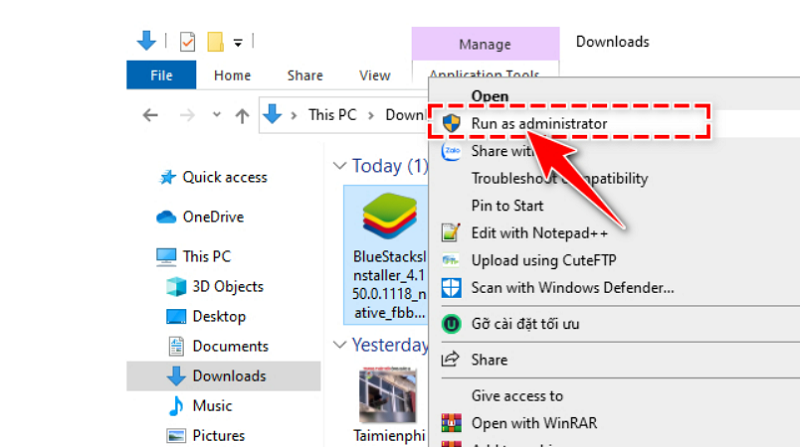800x447 pixels.
Task: Open the quick access toolbar dropdown arrow
Action: 238,43
